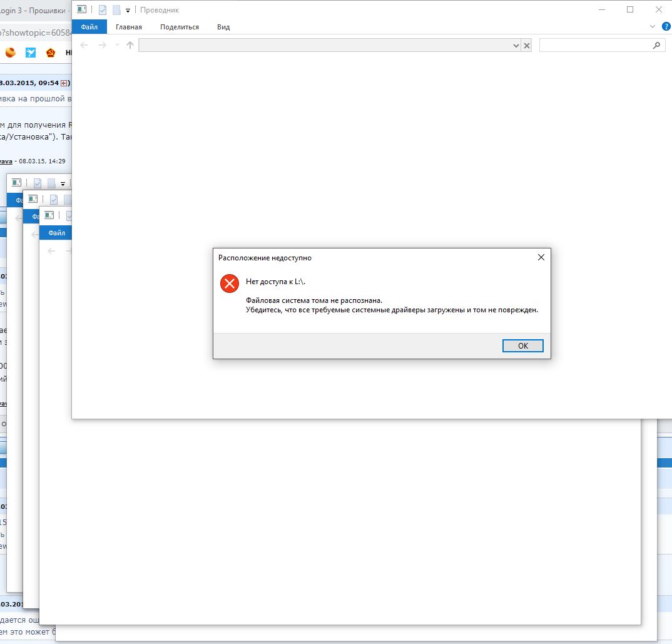Click the address bar field
The image size is (672, 644).
click(x=325, y=45)
